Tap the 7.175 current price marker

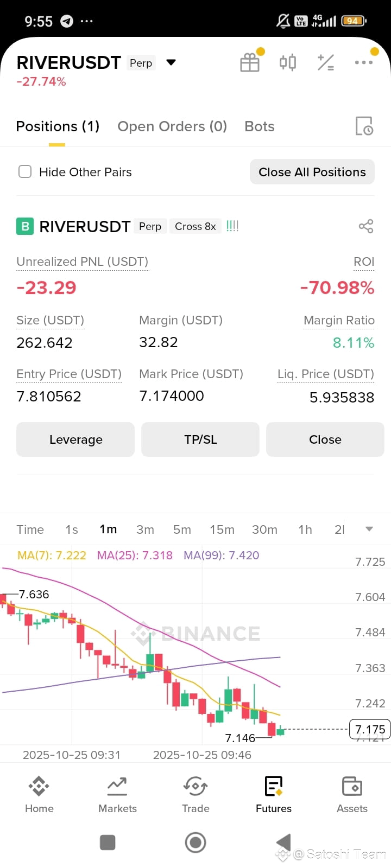pyautogui.click(x=370, y=729)
